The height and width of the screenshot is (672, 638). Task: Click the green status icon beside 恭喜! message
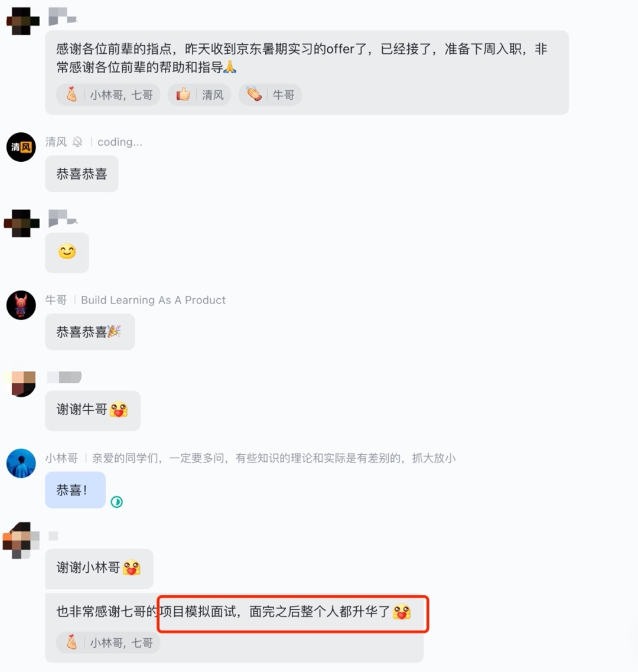(x=116, y=502)
